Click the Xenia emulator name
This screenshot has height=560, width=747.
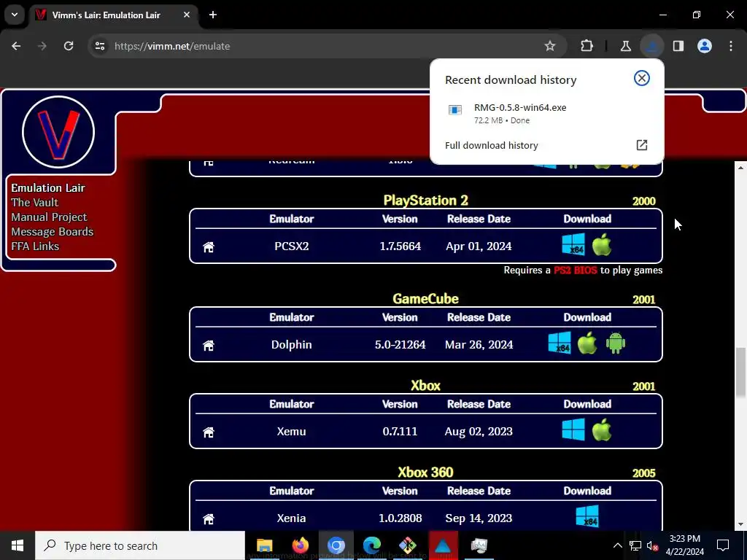pyautogui.click(x=292, y=518)
